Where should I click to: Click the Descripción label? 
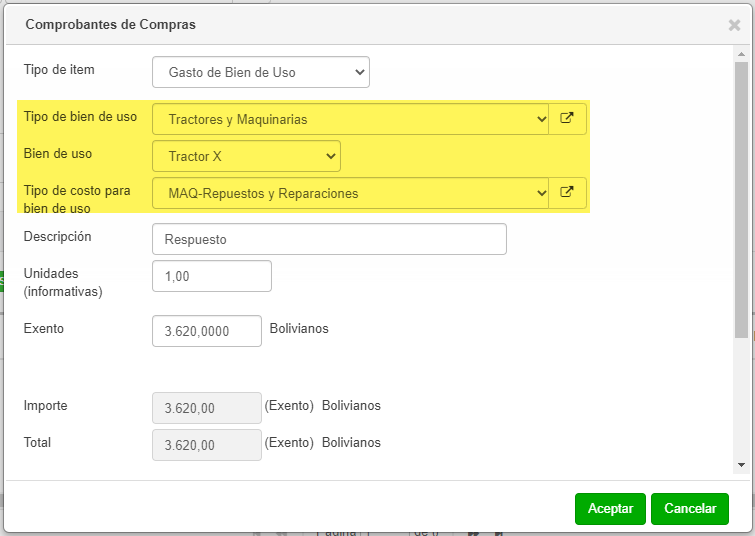pyautogui.click(x=57, y=236)
